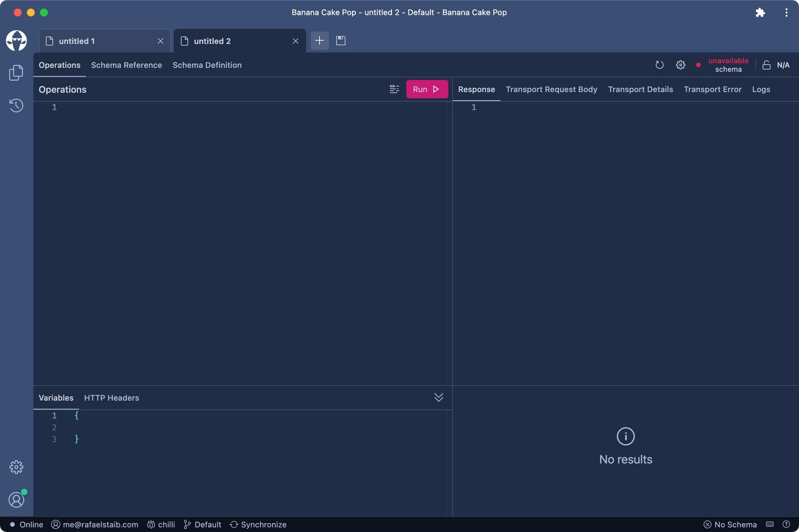Click Synchronize in the status bar
Image resolution: width=799 pixels, height=532 pixels.
pyautogui.click(x=258, y=525)
